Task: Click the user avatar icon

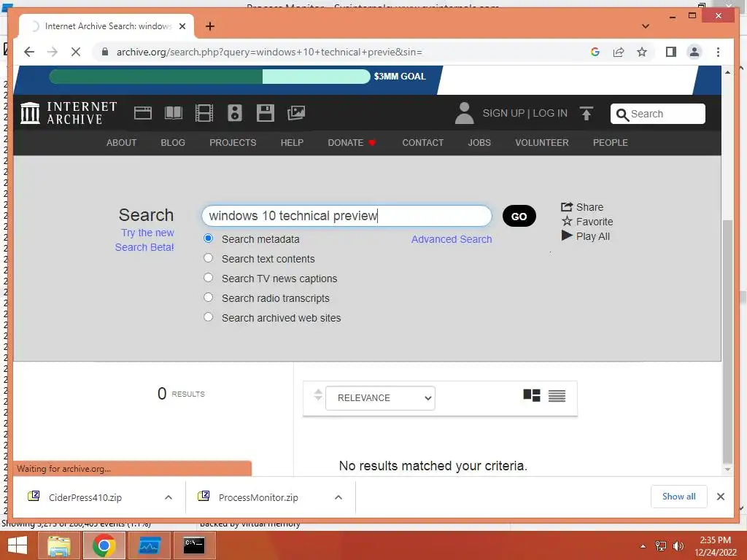Action: tap(464, 113)
